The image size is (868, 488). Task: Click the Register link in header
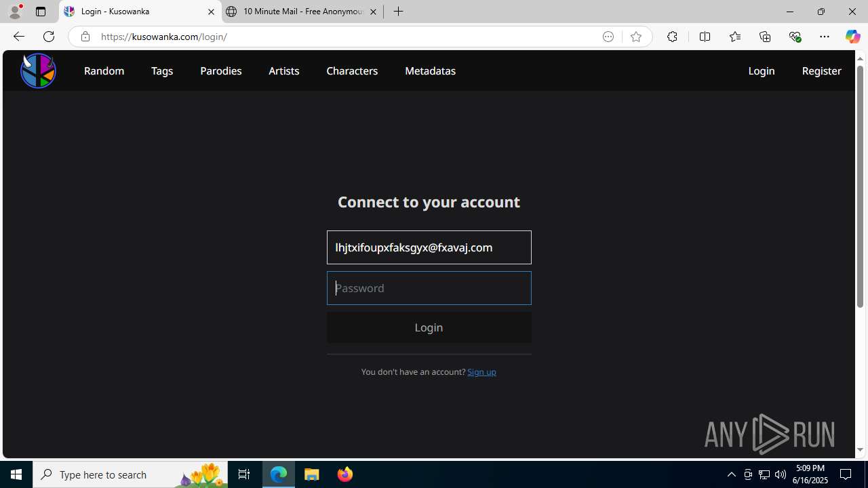(821, 70)
